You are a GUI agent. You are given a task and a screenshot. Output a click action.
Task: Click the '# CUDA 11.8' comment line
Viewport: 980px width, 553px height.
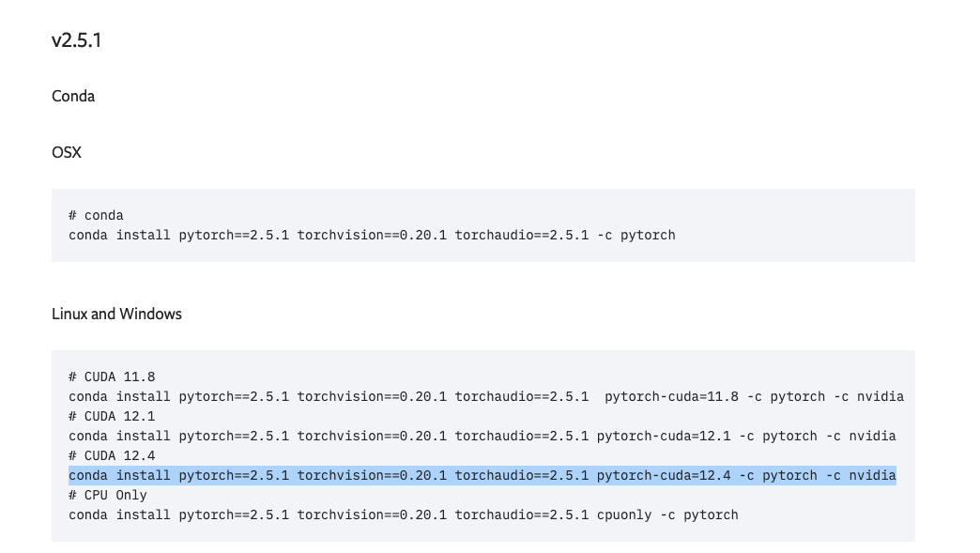pos(112,377)
